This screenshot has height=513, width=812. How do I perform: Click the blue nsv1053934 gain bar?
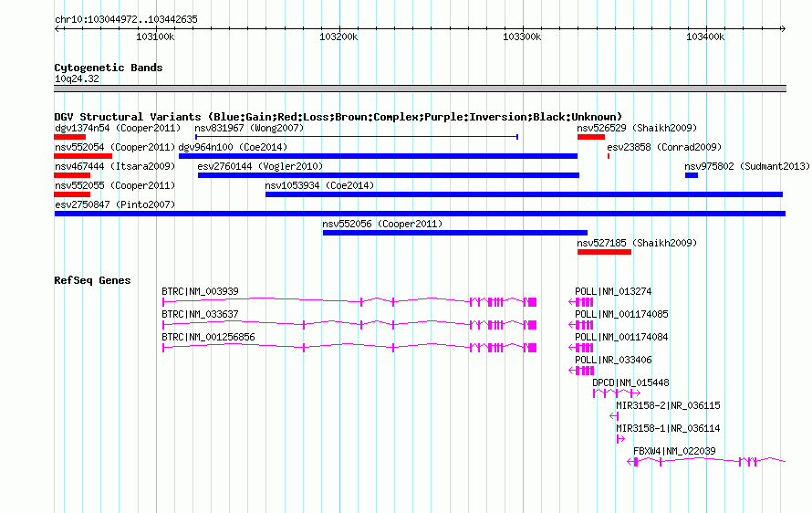point(524,194)
